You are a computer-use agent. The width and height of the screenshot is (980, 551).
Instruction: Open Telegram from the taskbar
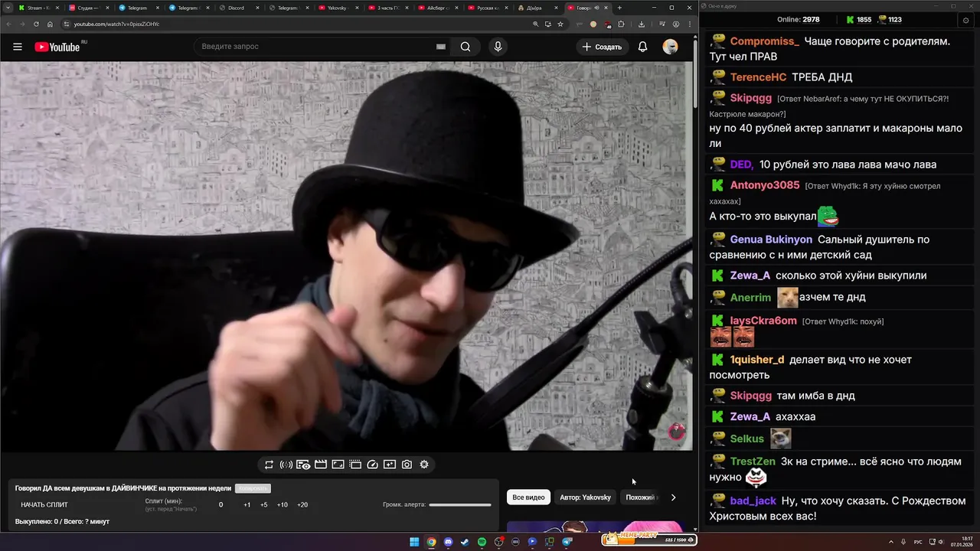click(x=567, y=542)
